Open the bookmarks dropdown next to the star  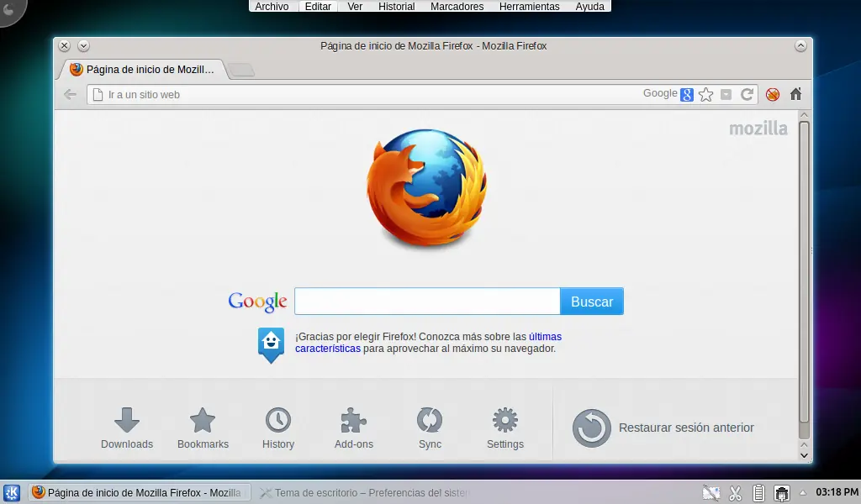726,94
